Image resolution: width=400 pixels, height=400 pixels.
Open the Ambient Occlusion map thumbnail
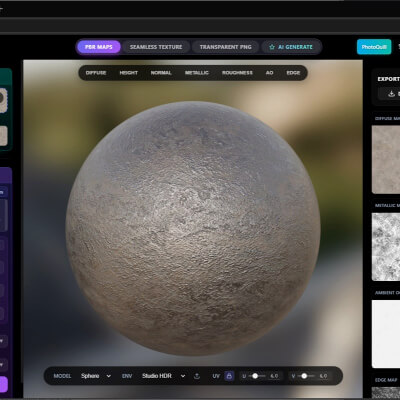(x=386, y=334)
